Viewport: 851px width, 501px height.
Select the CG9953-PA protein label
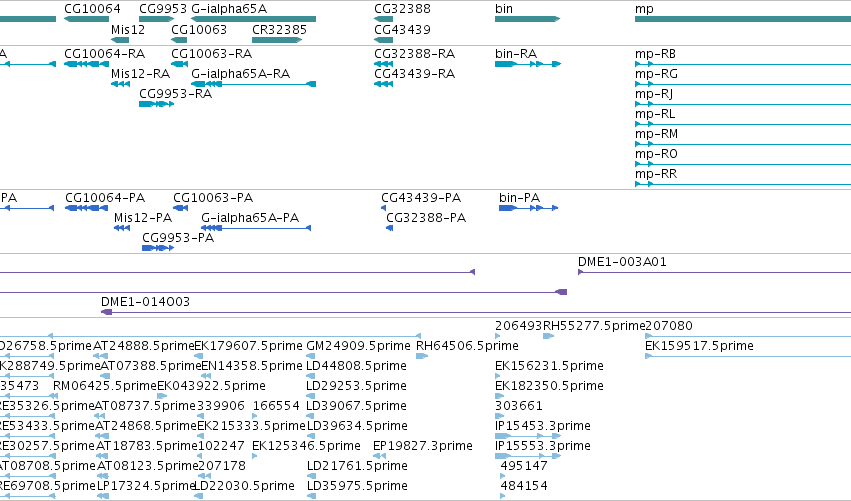coord(178,238)
